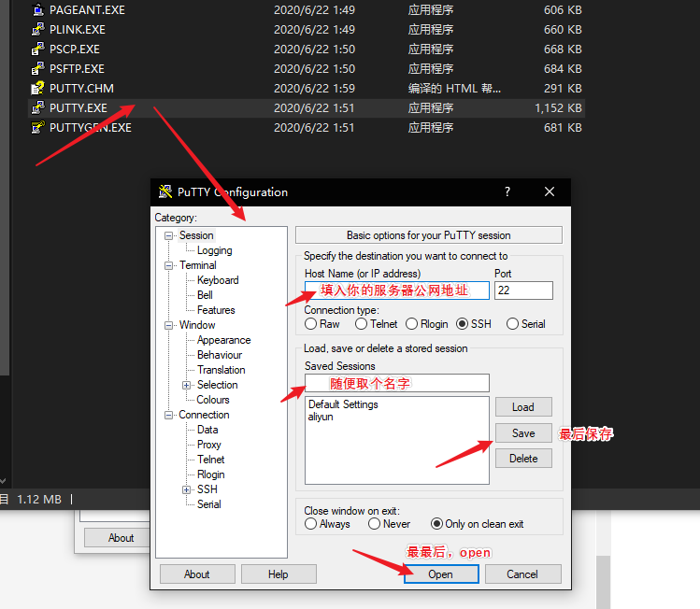Click the PUTTY.CHM date 2020/6/22 1:59
The width and height of the screenshot is (700, 609).
[314, 89]
